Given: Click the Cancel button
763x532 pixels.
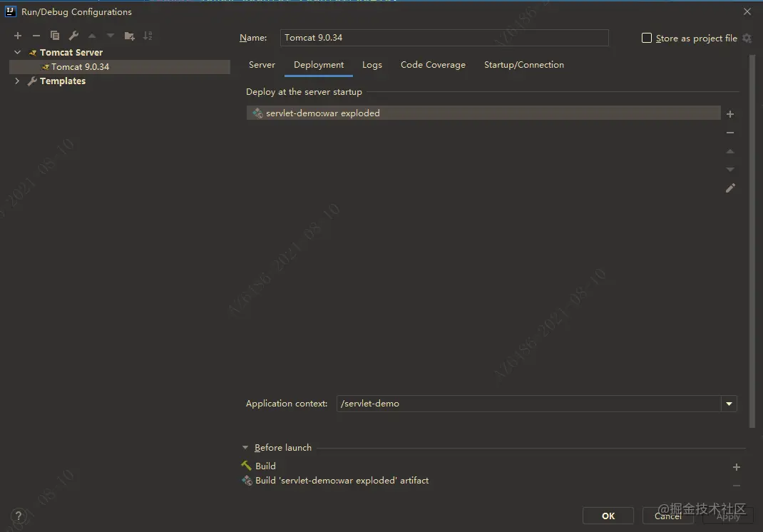Looking at the screenshot, I should click(667, 516).
